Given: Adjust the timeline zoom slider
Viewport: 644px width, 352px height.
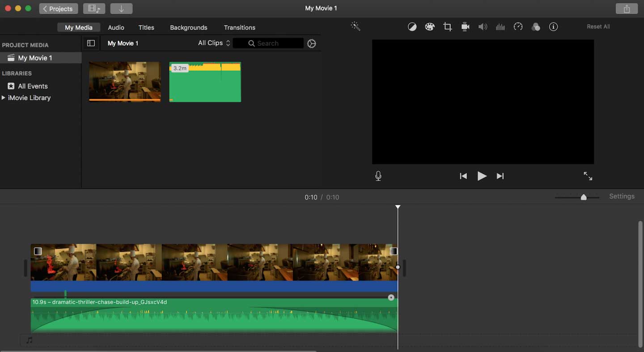Looking at the screenshot, I should click(x=583, y=197).
